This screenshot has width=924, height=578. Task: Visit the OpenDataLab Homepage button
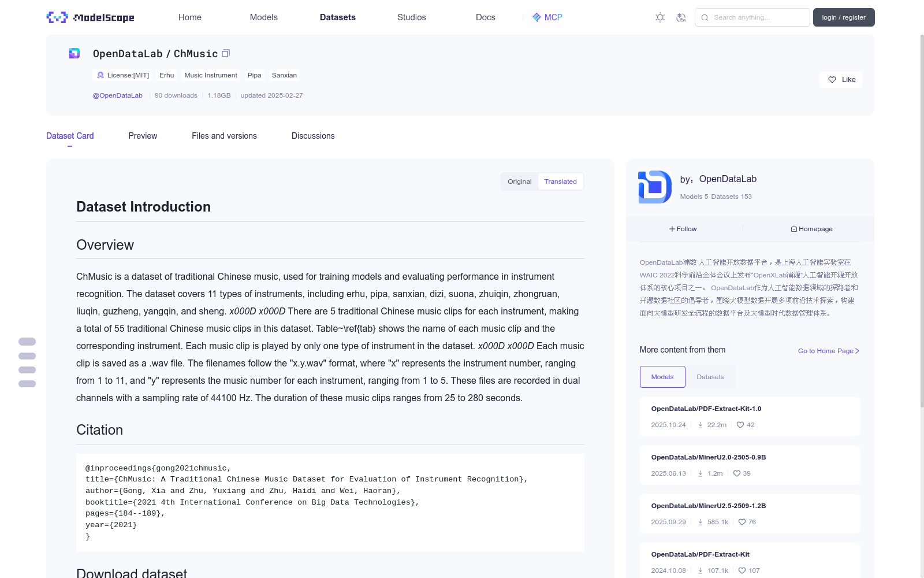[811, 229]
